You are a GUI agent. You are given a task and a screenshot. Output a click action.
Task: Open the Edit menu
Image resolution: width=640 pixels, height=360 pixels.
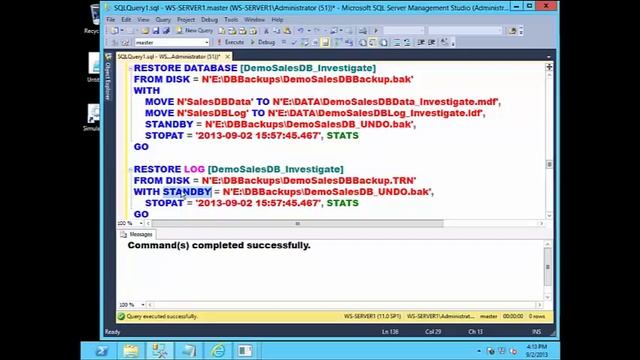click(x=126, y=20)
